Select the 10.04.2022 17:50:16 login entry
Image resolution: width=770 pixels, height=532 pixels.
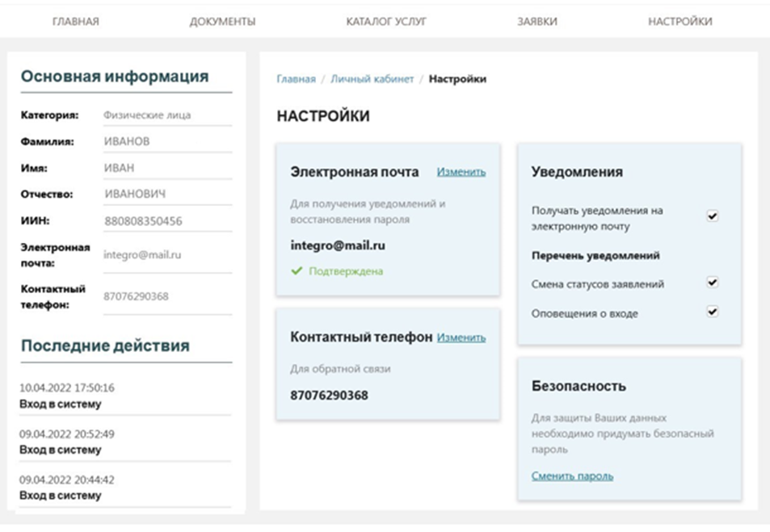[67, 396]
